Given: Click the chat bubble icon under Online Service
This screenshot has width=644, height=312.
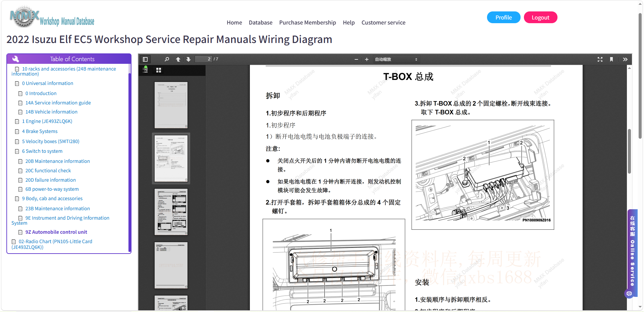Looking at the screenshot, I should (x=629, y=294).
